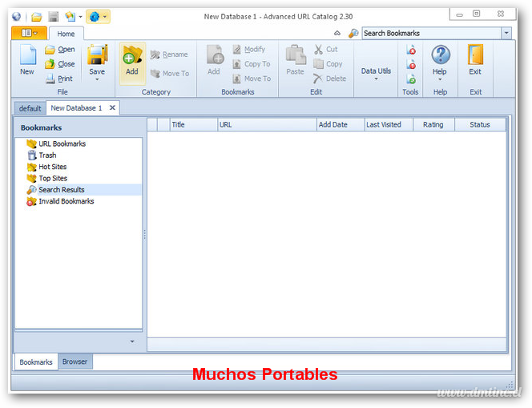Select the Home ribbon tab
Image resolution: width=532 pixels, height=408 pixels.
(x=66, y=34)
